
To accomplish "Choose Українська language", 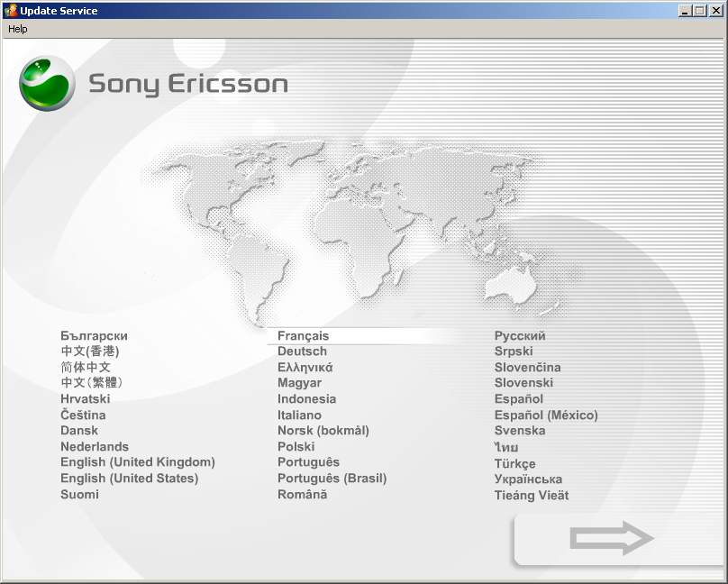I will (528, 479).
